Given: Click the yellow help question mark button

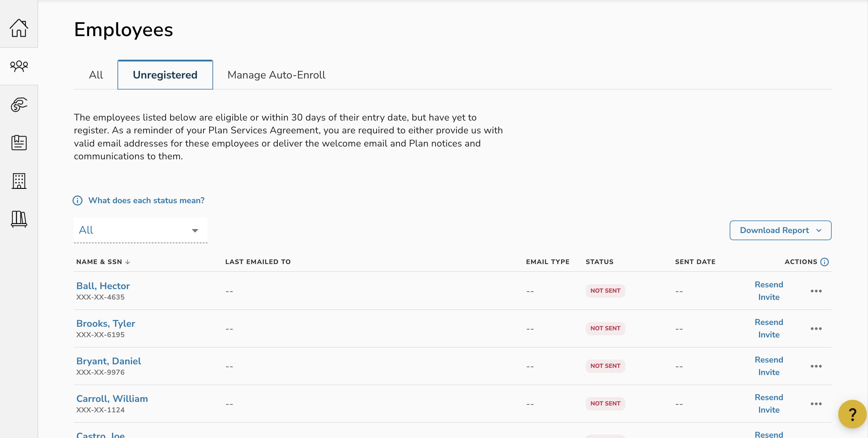Looking at the screenshot, I should pos(852,414).
